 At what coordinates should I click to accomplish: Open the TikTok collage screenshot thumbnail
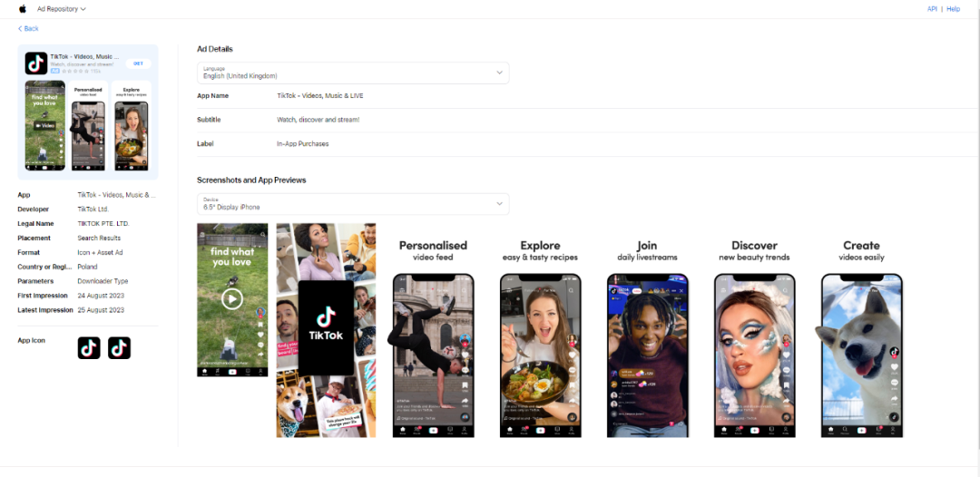327,330
